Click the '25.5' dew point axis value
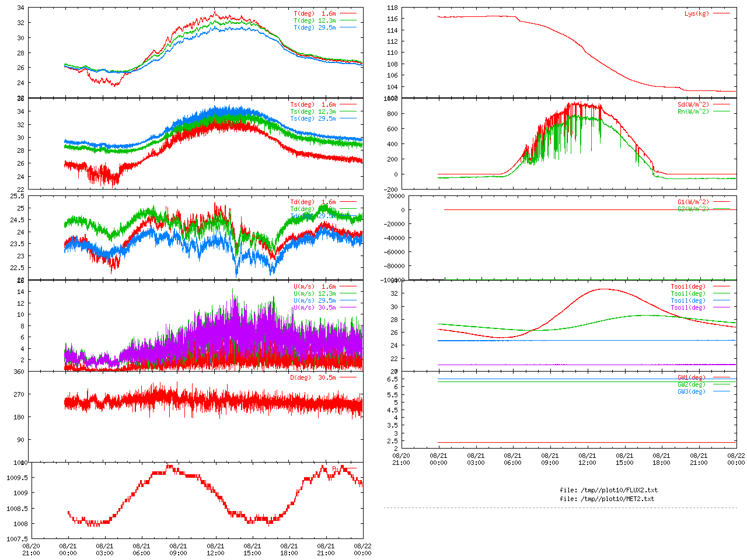The width and height of the screenshot is (747, 560). click(18, 196)
